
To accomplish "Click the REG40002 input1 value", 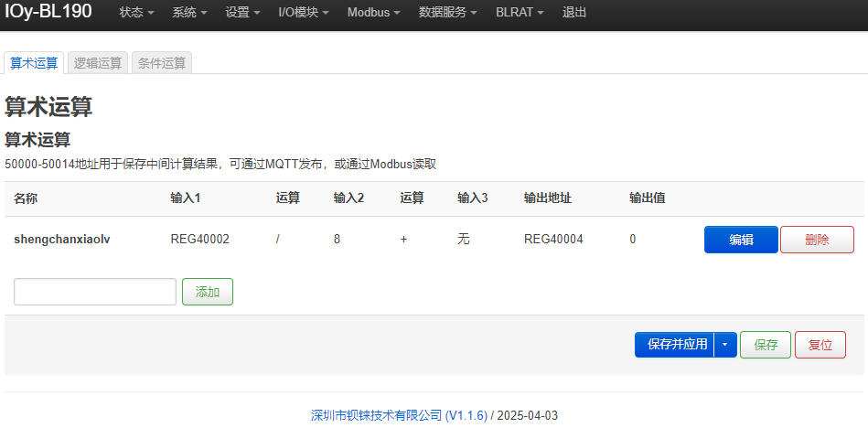I will click(x=199, y=240).
